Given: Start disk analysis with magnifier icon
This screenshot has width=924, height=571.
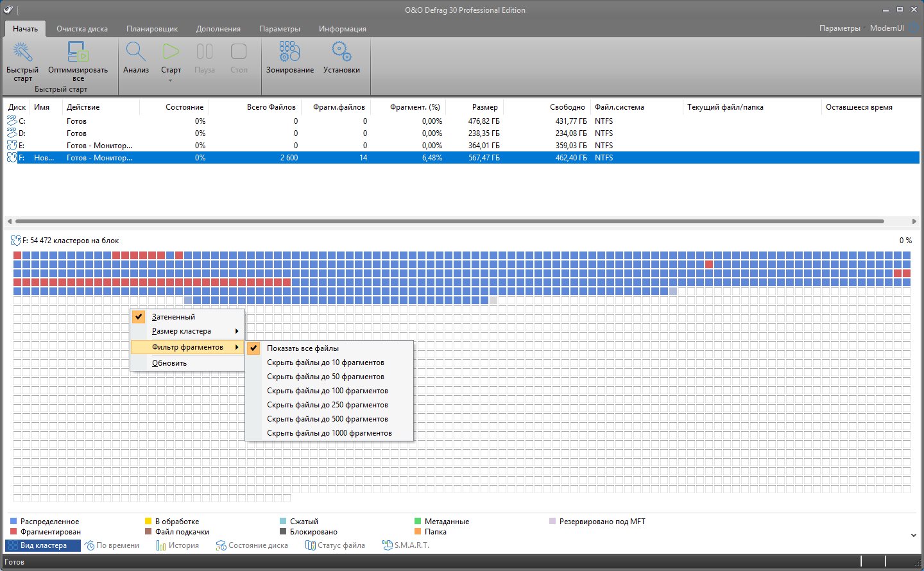Looking at the screenshot, I should click(x=136, y=52).
